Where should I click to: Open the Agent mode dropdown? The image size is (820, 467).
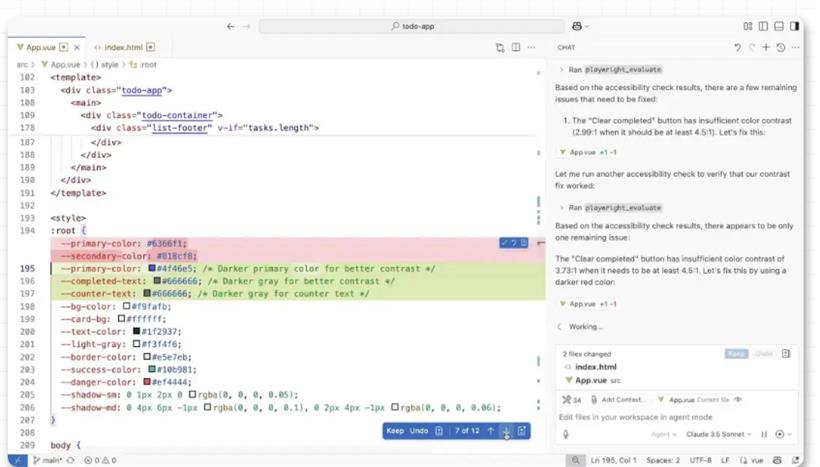click(x=664, y=435)
